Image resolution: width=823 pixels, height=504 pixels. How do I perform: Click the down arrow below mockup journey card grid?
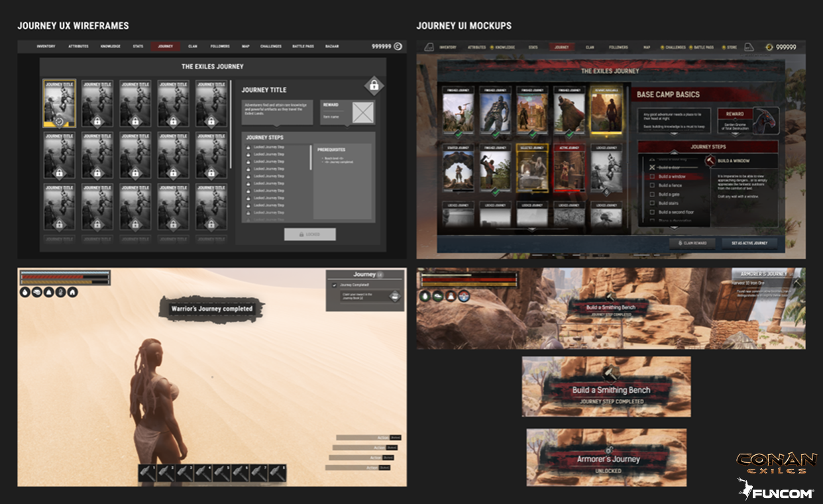click(x=531, y=230)
